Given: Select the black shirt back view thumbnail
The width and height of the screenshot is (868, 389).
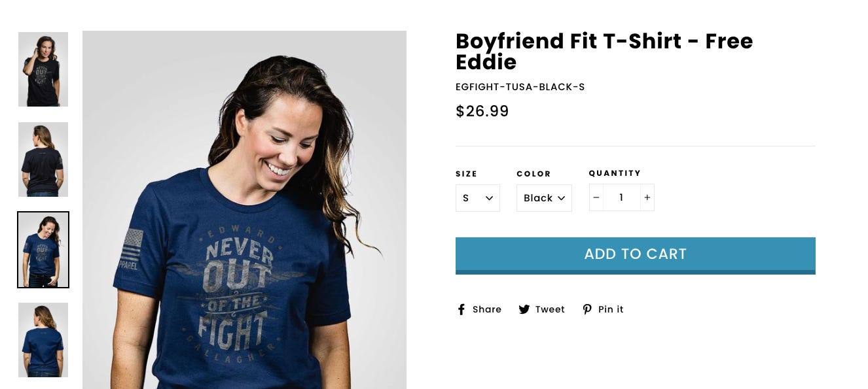Looking at the screenshot, I should pyautogui.click(x=43, y=160).
